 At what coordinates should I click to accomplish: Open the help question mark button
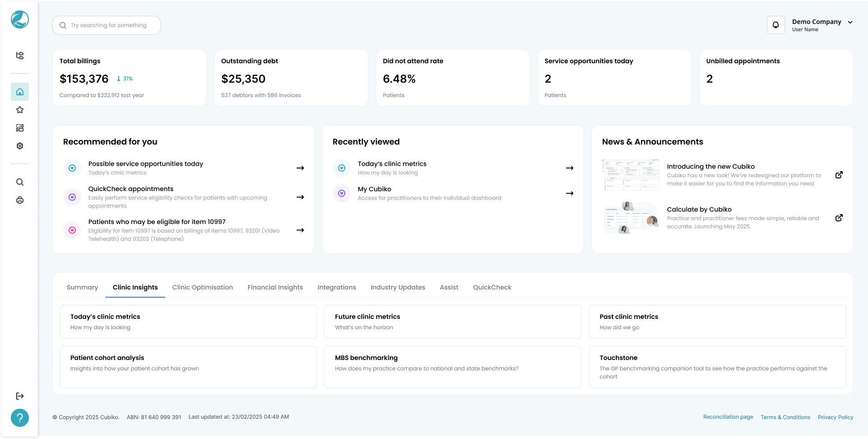(20, 418)
